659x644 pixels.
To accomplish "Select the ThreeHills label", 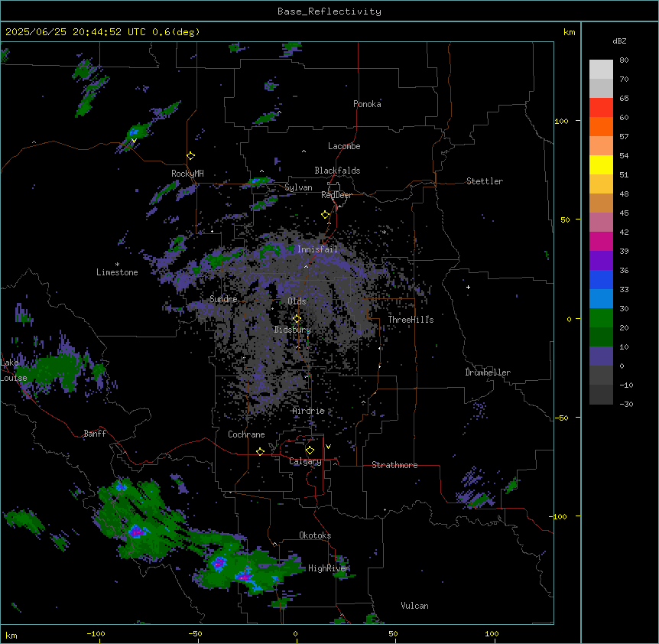I will 411,320.
